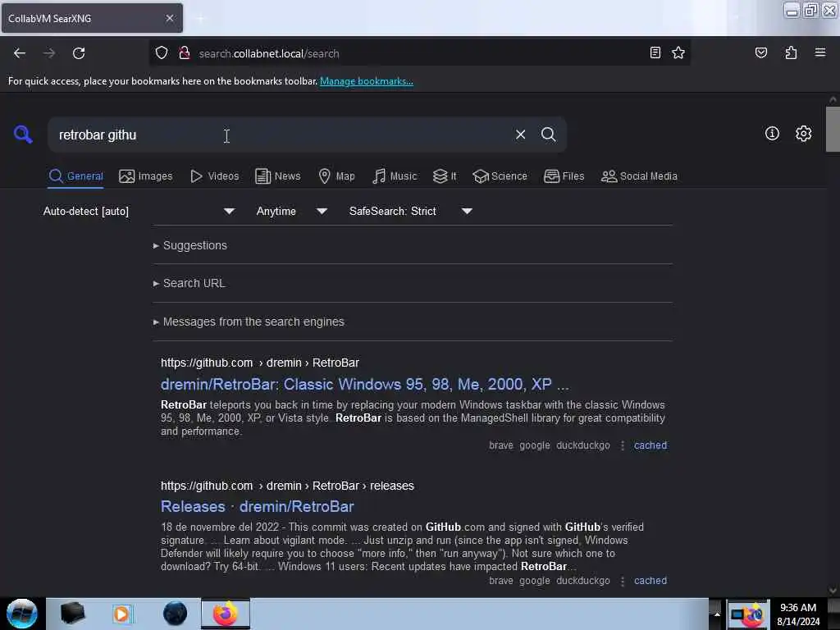Switch to the Map tab
Image resolution: width=840 pixels, height=630 pixels.
tap(336, 176)
